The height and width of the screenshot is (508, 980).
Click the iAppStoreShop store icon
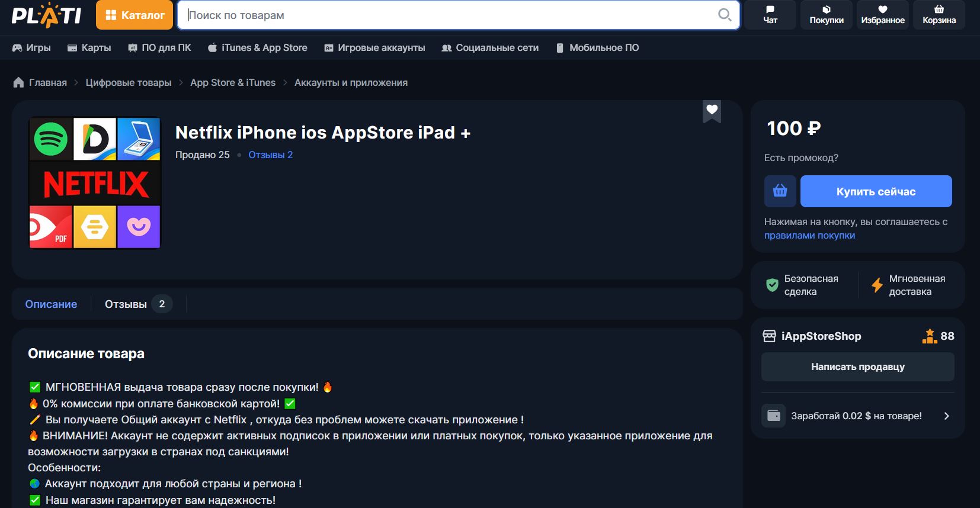(769, 336)
